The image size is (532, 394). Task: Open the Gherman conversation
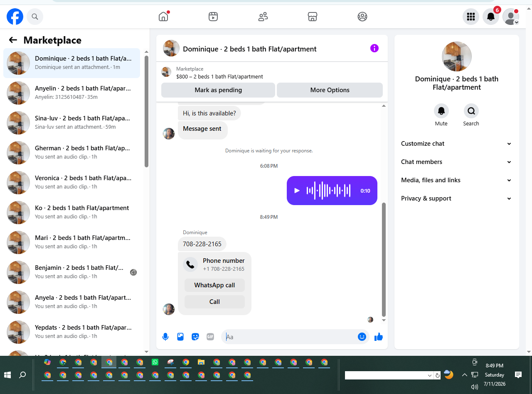click(71, 153)
